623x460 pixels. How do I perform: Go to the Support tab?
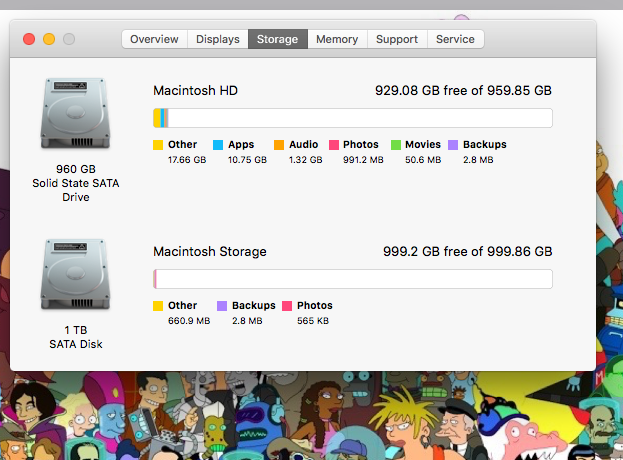tap(397, 39)
